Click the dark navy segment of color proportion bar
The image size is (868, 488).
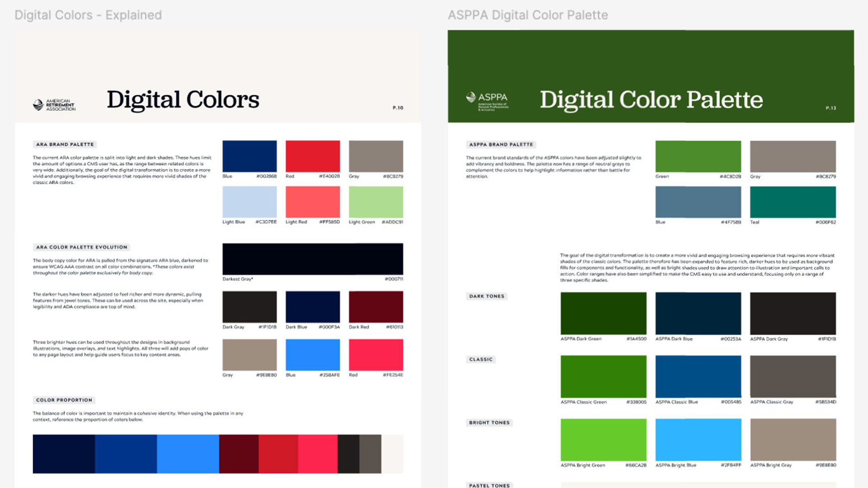click(64, 454)
